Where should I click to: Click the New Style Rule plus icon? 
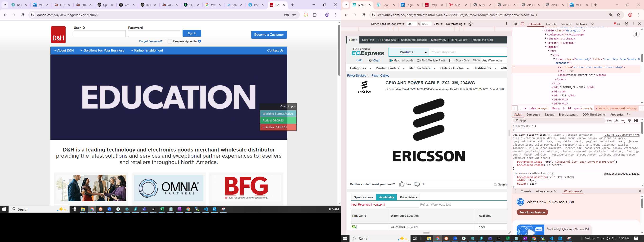[x=623, y=121]
